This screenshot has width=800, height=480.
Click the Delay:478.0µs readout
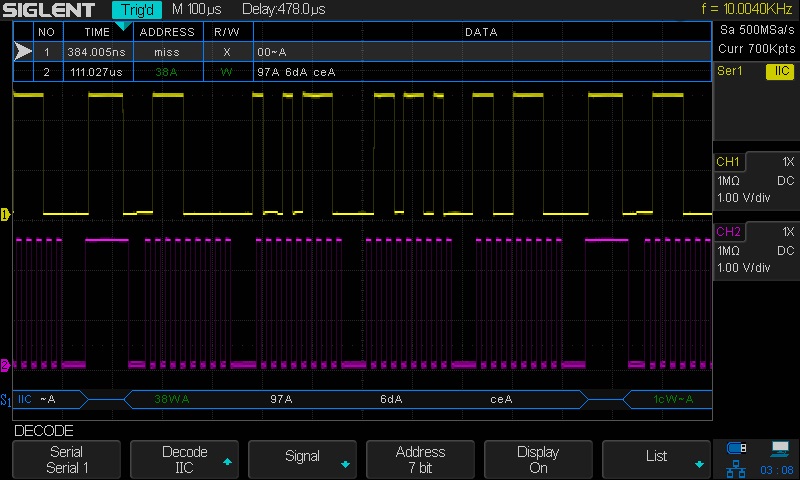tap(284, 9)
